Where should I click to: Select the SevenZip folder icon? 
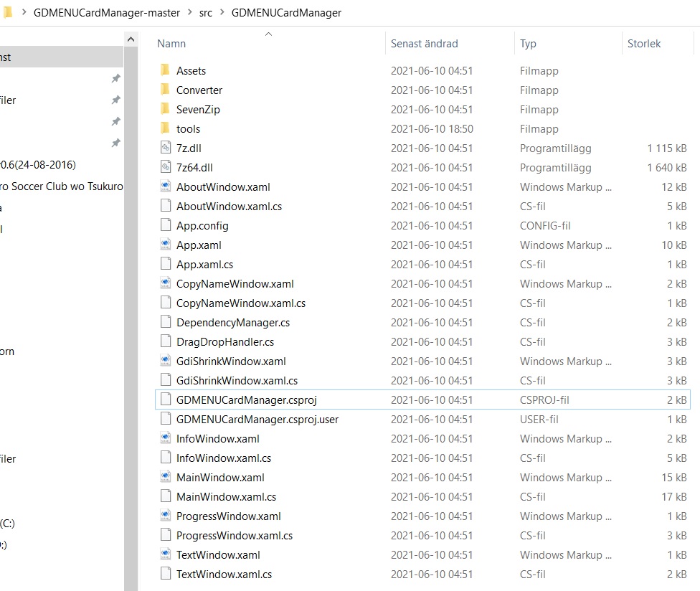click(x=165, y=109)
